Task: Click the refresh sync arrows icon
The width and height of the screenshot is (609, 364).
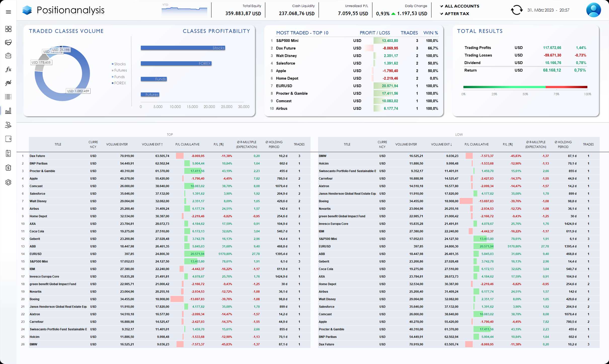Action: click(517, 10)
